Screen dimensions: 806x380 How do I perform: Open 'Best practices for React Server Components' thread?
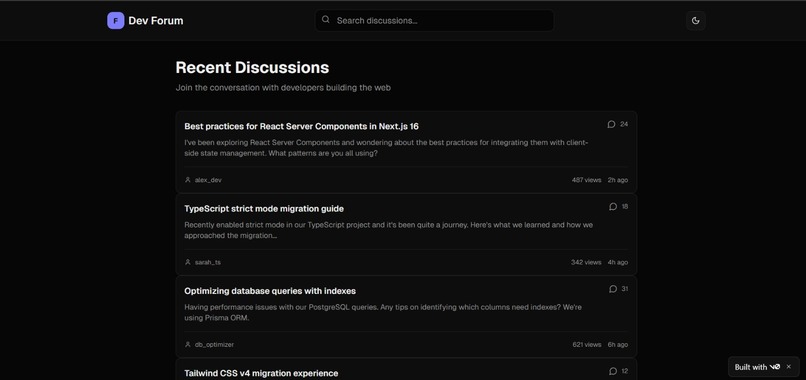tap(301, 126)
